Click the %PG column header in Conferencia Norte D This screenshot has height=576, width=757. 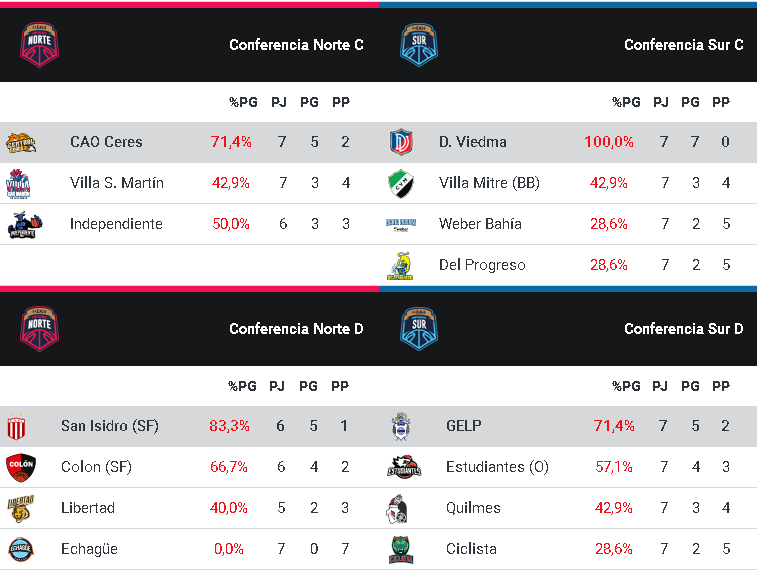[x=242, y=386]
